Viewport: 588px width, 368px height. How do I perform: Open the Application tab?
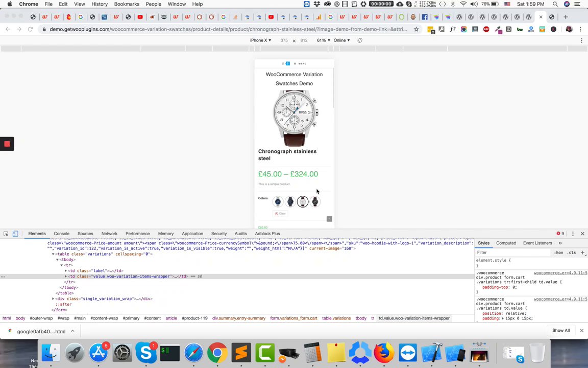(x=192, y=234)
